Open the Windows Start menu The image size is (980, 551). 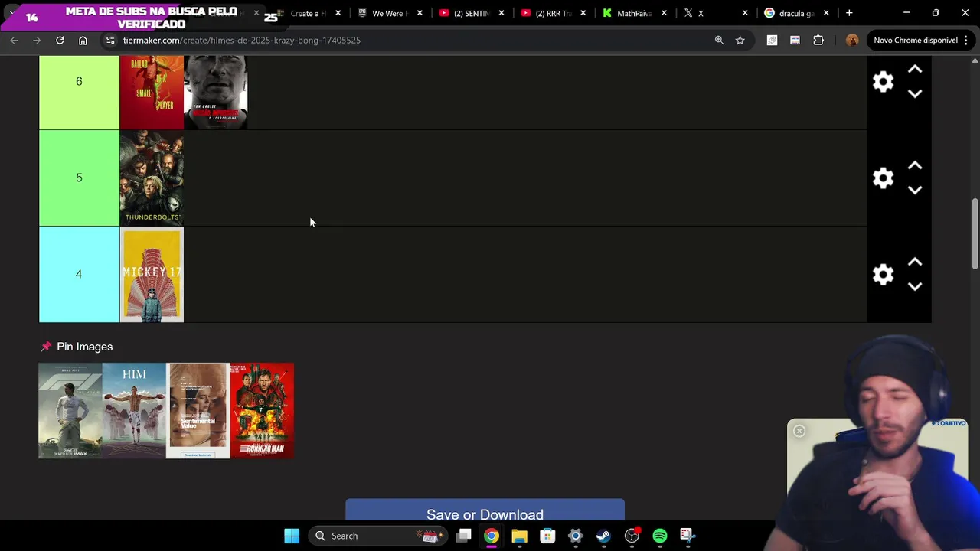pos(292,536)
